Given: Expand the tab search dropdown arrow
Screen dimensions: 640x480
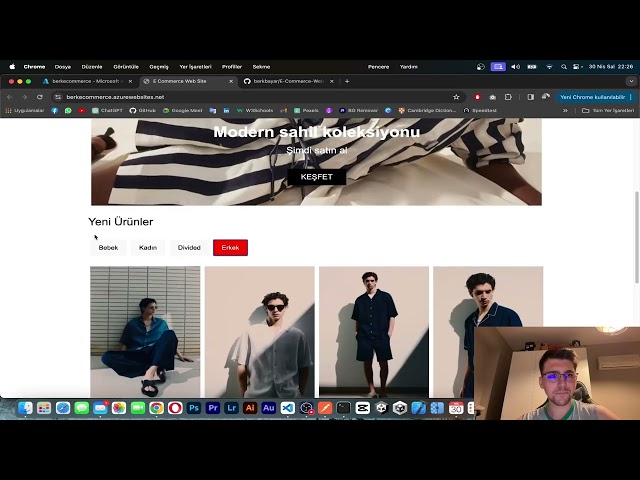Looking at the screenshot, I should 631,81.
